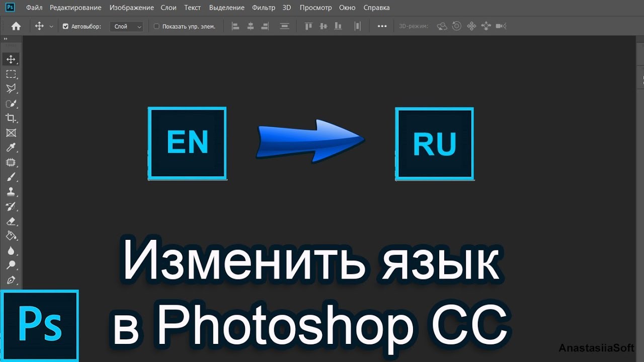The image size is (644, 362).
Task: Open the Фильтр menu
Action: point(264,8)
